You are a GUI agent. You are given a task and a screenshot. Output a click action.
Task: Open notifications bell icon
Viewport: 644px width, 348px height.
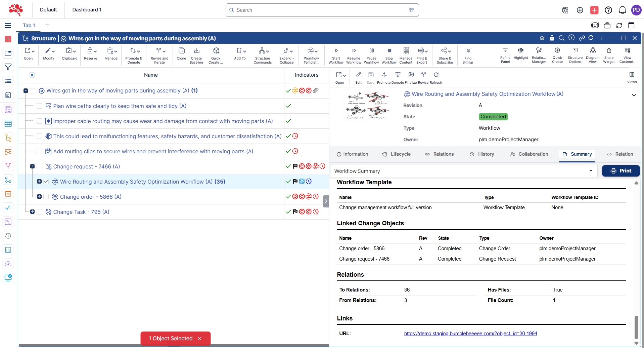(x=622, y=10)
